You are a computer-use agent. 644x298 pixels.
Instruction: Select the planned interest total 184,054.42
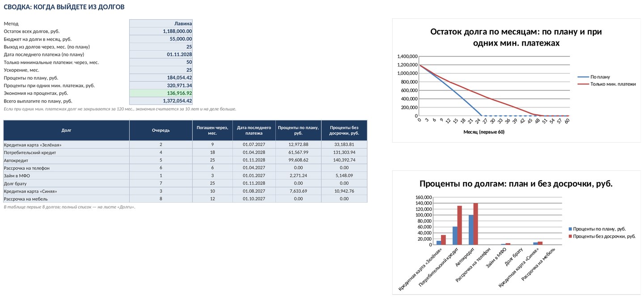click(161, 78)
